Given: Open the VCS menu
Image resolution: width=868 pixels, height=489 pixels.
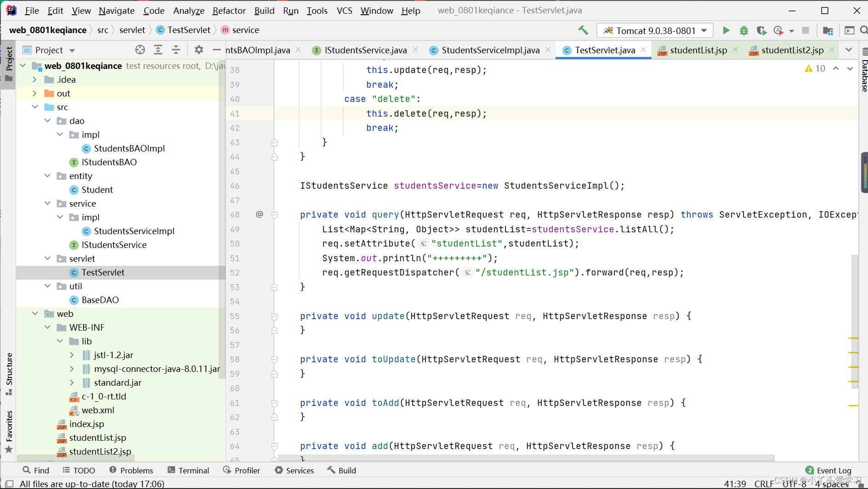Looking at the screenshot, I should (345, 11).
